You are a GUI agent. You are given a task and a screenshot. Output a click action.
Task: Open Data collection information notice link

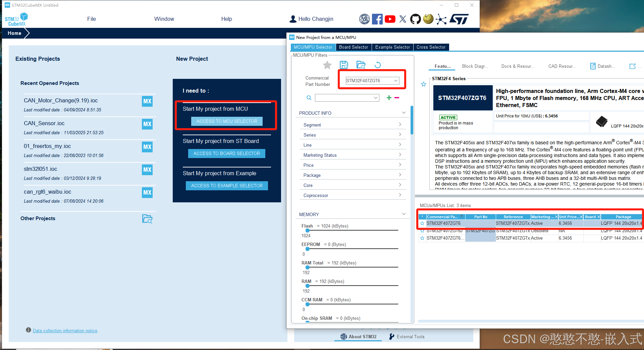click(x=65, y=331)
